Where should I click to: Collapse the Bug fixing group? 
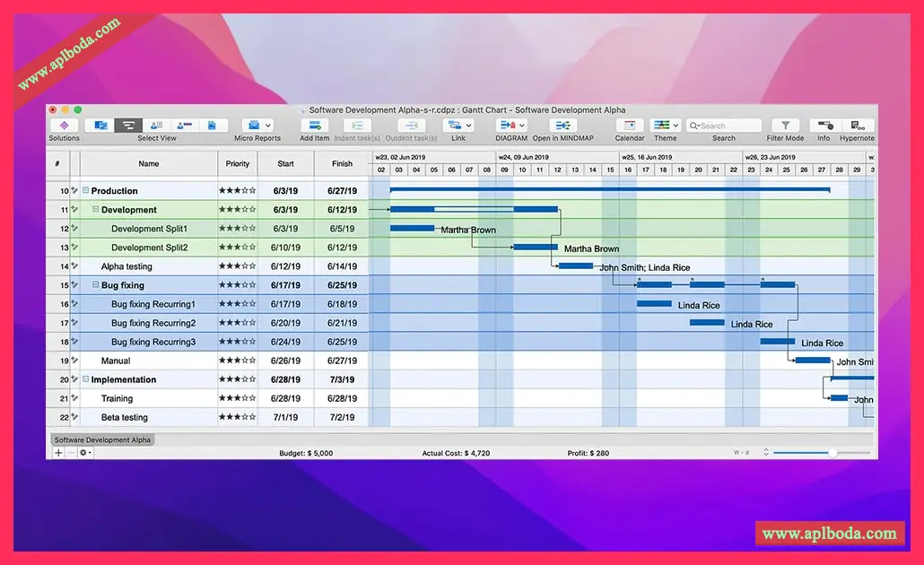click(x=95, y=284)
